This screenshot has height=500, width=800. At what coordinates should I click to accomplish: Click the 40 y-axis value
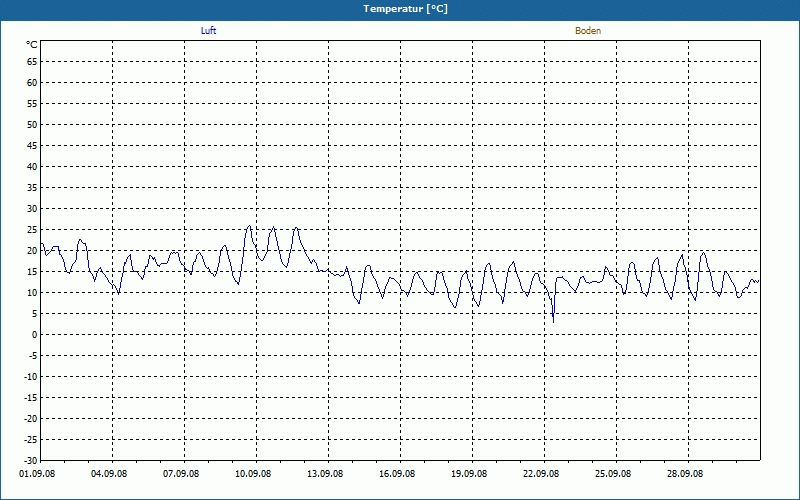(32, 166)
